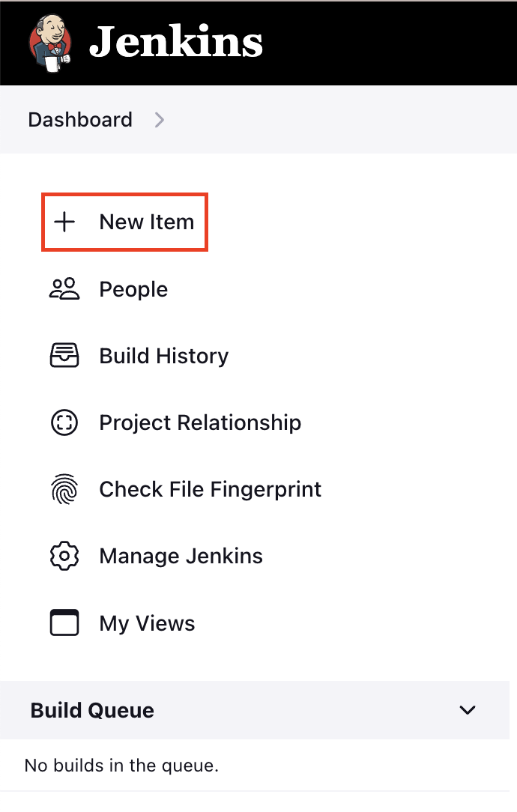View the Check File Fingerprint page
The width and height of the screenshot is (517, 812).
(x=210, y=488)
